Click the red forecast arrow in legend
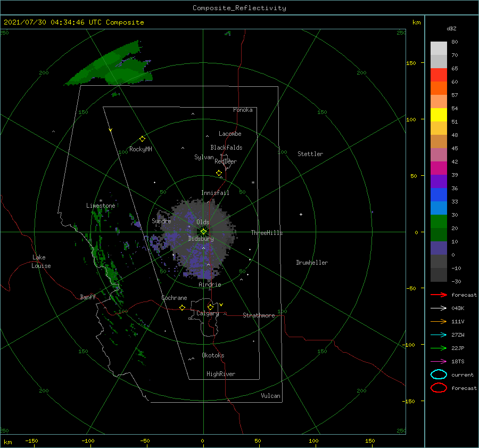This screenshot has width=479, height=448. (439, 295)
